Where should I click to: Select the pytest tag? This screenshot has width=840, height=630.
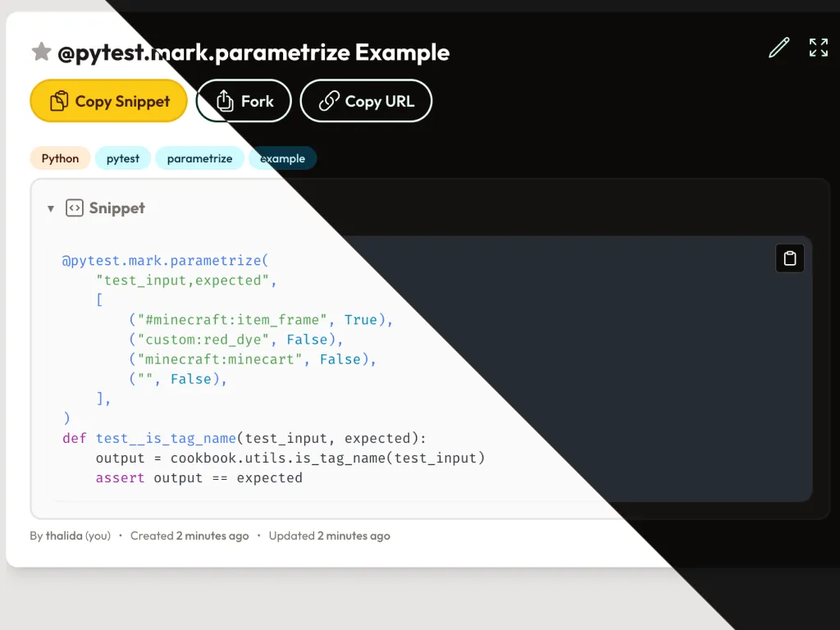pos(123,158)
